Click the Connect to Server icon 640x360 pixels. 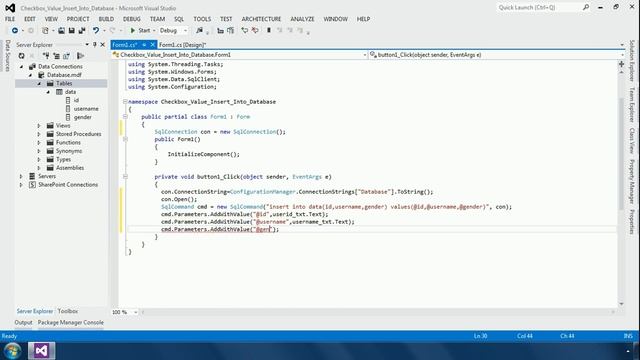[56, 56]
